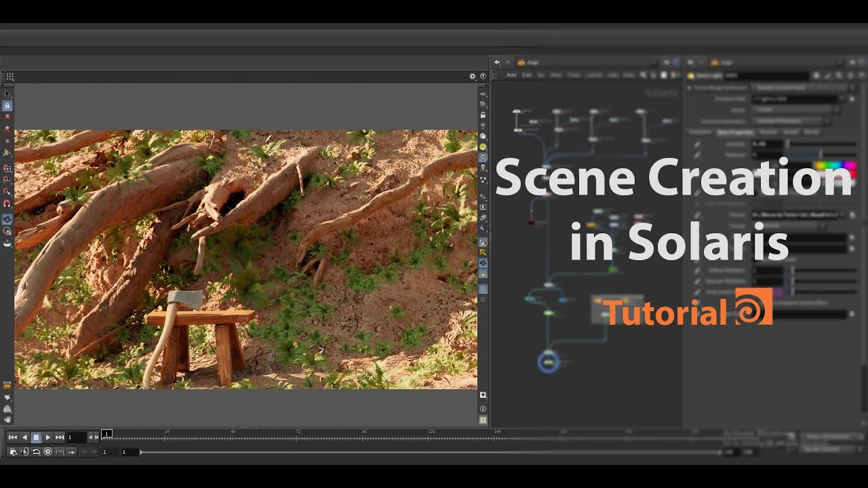Click the lock icon in right viewport toolbar
Screen dimensions: 868x488
tap(483, 115)
